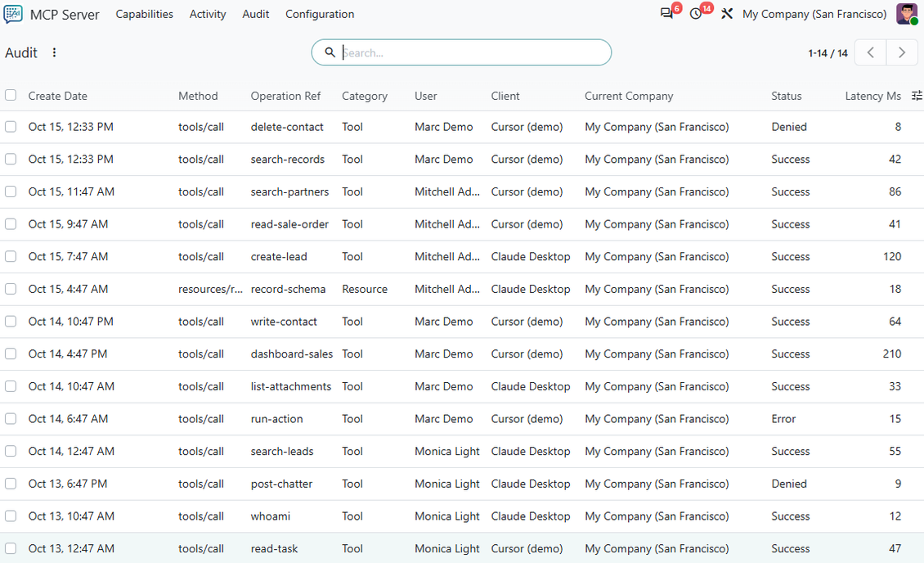Image resolution: width=924 pixels, height=563 pixels.
Task: Open the record-schema Resource row
Action: coord(462,289)
